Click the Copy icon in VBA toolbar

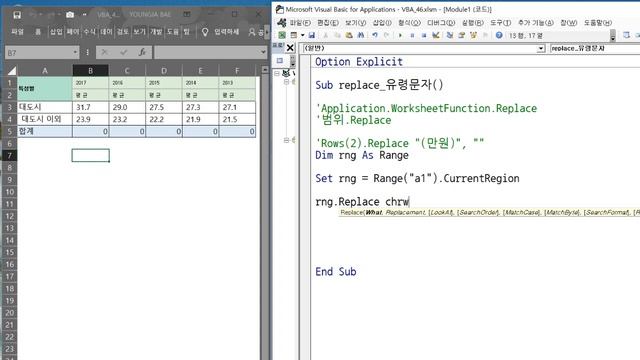[337, 35]
